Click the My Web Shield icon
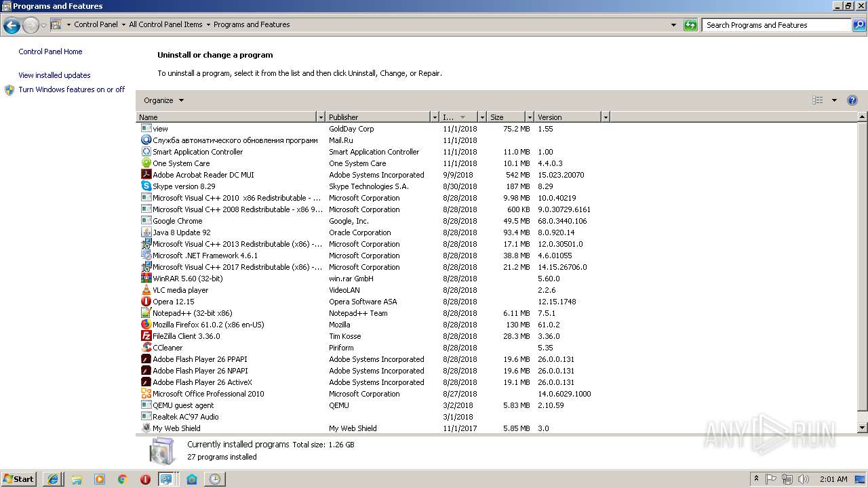868x488 pixels. tap(146, 428)
